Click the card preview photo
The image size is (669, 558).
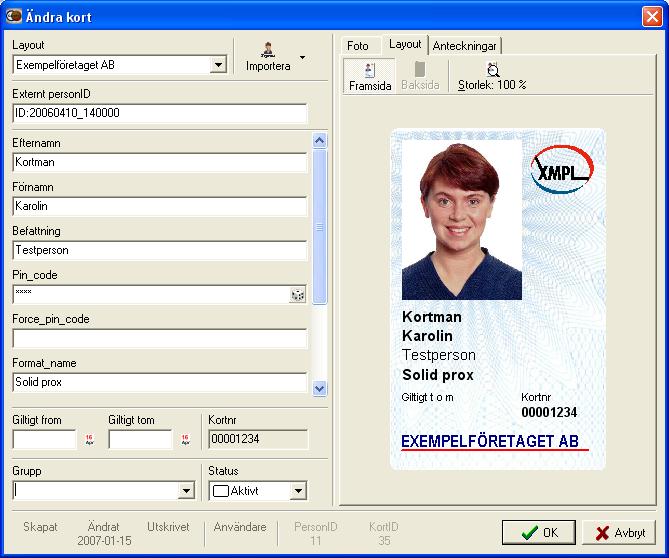(x=462, y=219)
